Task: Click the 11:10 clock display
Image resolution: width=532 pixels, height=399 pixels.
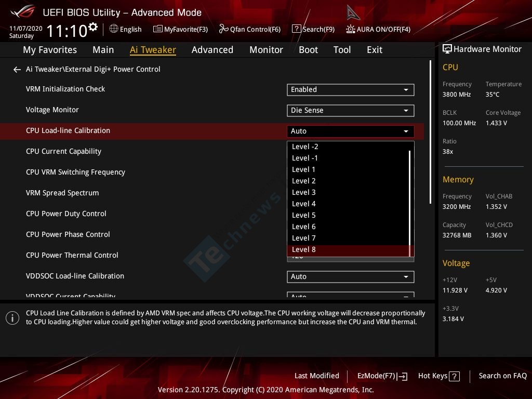Action: 67,31
